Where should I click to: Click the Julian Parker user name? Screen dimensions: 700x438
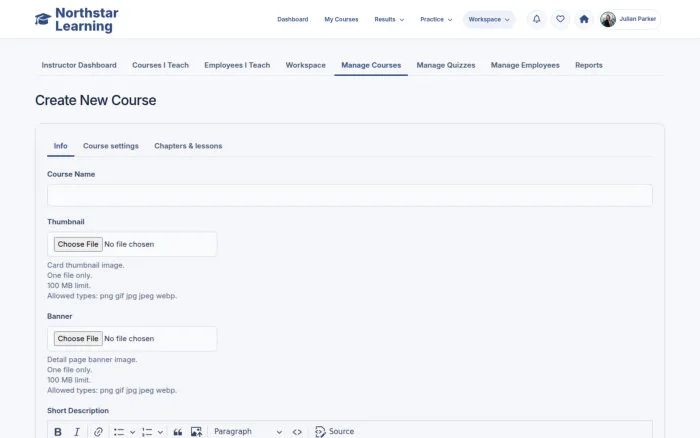[638, 19]
